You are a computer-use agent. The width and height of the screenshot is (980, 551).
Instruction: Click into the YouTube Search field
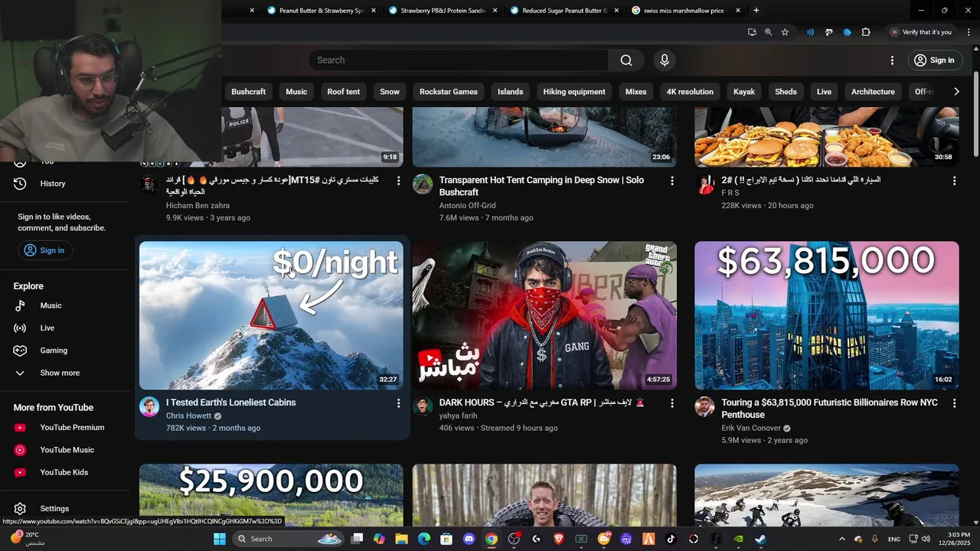coord(459,60)
